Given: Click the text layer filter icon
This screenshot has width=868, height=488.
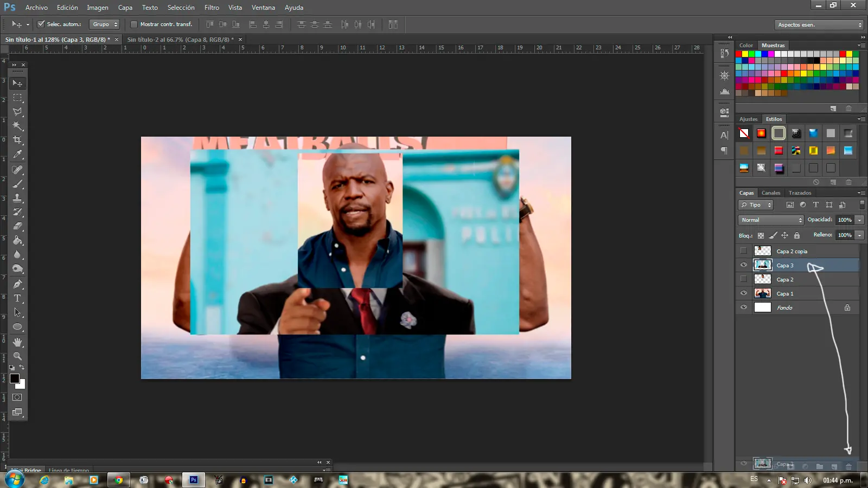Looking at the screenshot, I should tap(816, 205).
